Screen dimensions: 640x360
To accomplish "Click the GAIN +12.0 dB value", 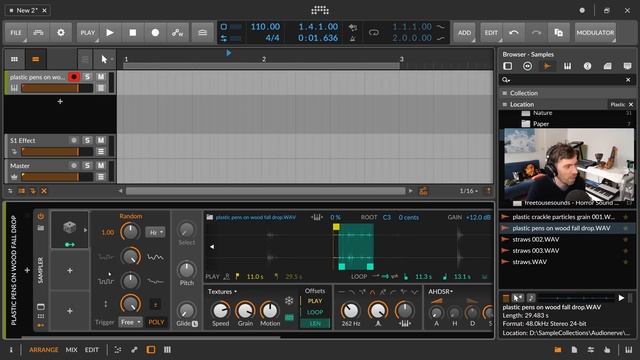I will click(x=478, y=218).
